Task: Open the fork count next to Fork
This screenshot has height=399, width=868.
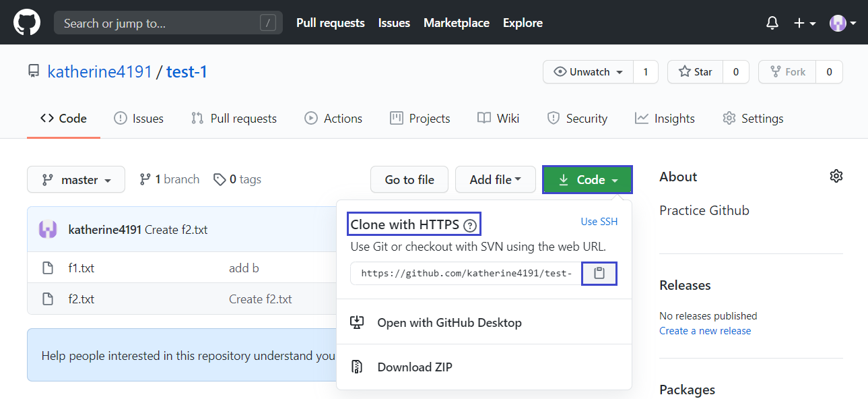Action: click(829, 72)
